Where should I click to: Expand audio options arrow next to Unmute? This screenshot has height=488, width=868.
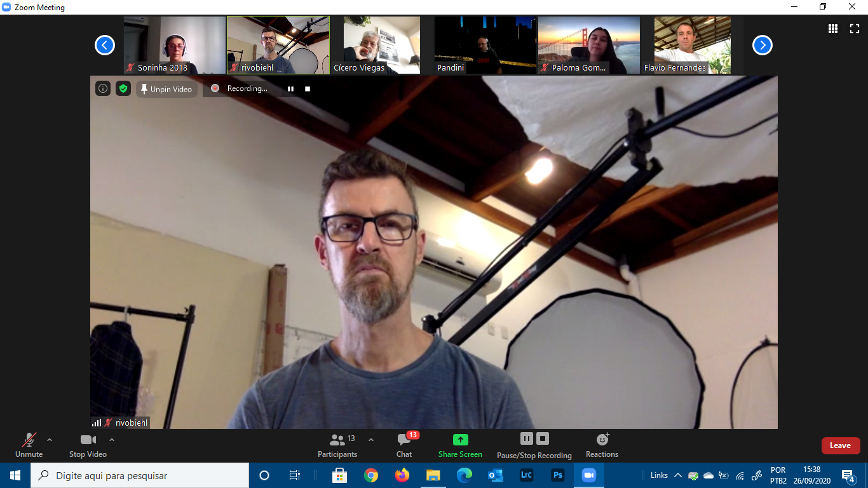pos(50,440)
